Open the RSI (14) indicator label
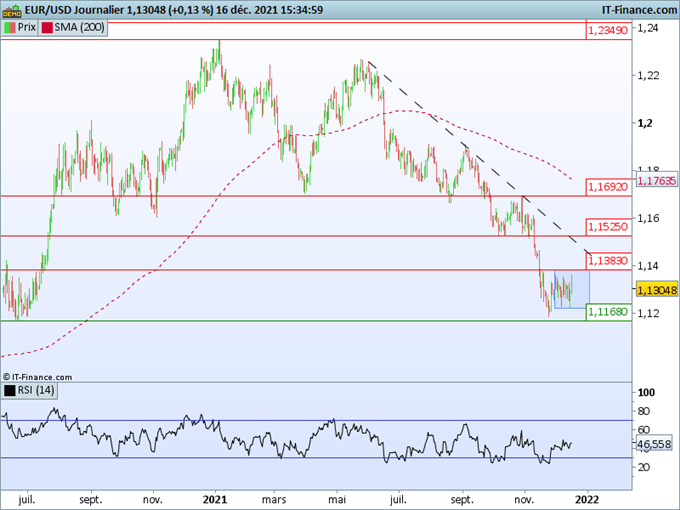This screenshot has width=680, height=510. [x=29, y=390]
